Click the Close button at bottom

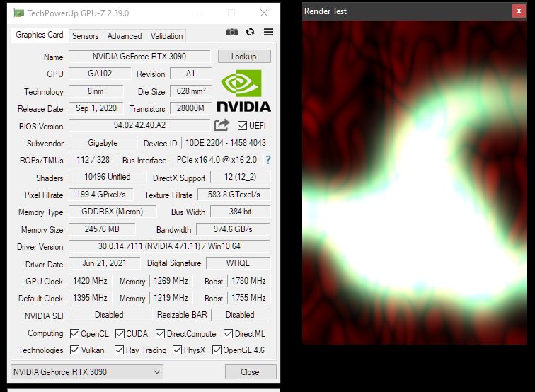point(251,372)
